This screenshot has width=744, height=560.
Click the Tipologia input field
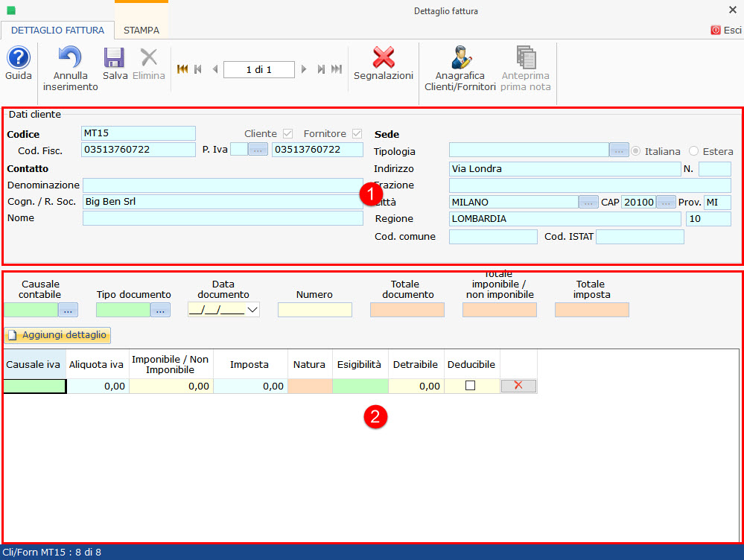pyautogui.click(x=529, y=150)
